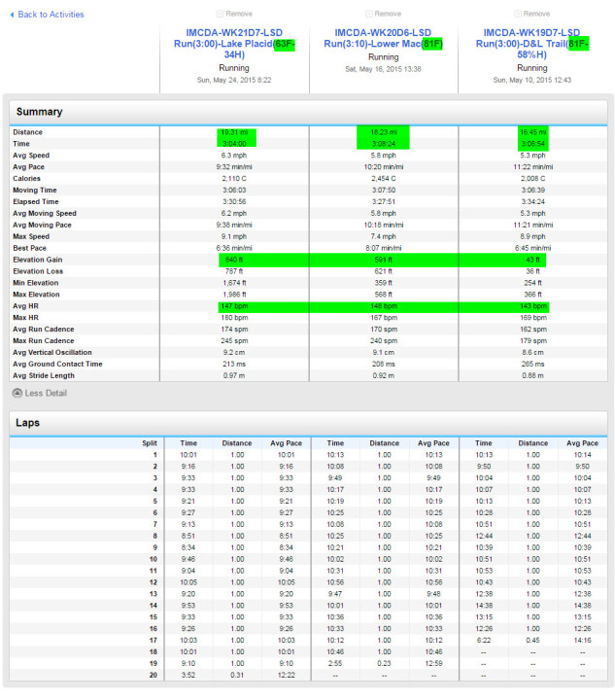Select the Split column header in Laps
The width and height of the screenshot is (615, 700).
[149, 442]
